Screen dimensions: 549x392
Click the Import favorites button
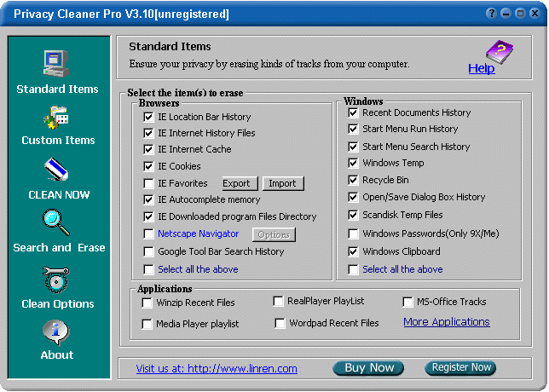[x=283, y=183]
